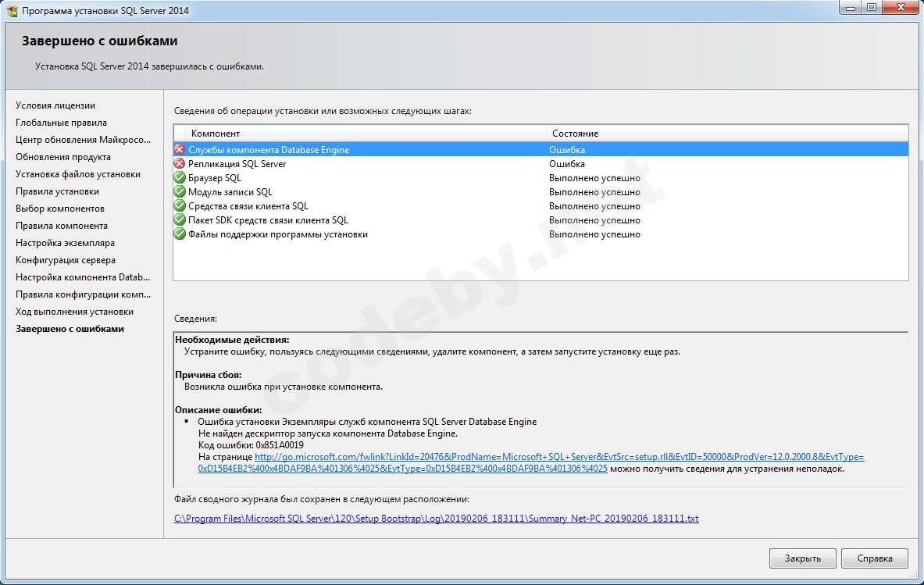Image resolution: width=924 pixels, height=585 pixels.
Task: Click Ход выполнения установки step
Action: click(x=74, y=311)
